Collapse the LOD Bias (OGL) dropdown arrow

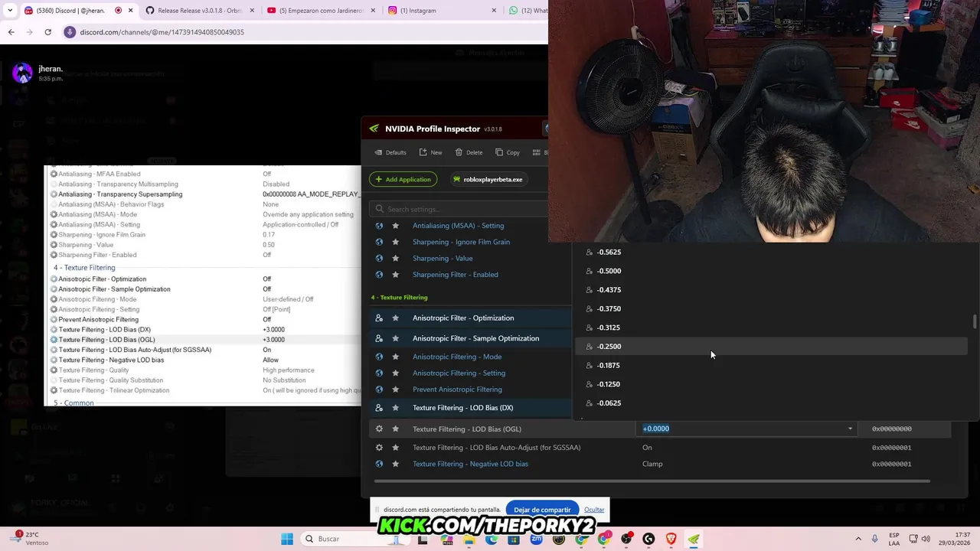850,429
